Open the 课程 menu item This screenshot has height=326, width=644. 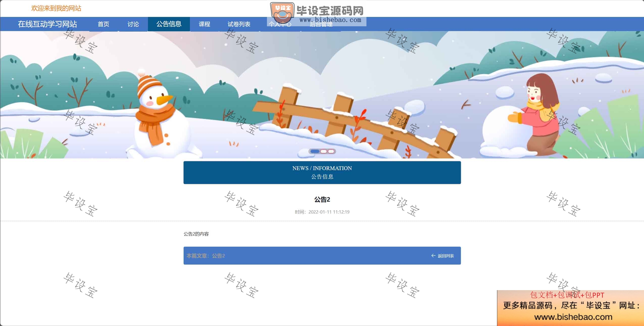point(204,24)
